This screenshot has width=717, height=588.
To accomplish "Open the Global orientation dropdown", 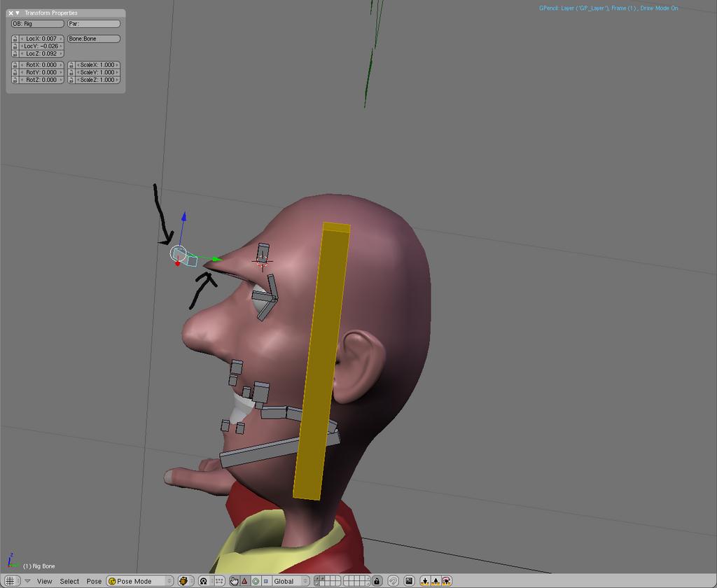I will click(x=291, y=581).
